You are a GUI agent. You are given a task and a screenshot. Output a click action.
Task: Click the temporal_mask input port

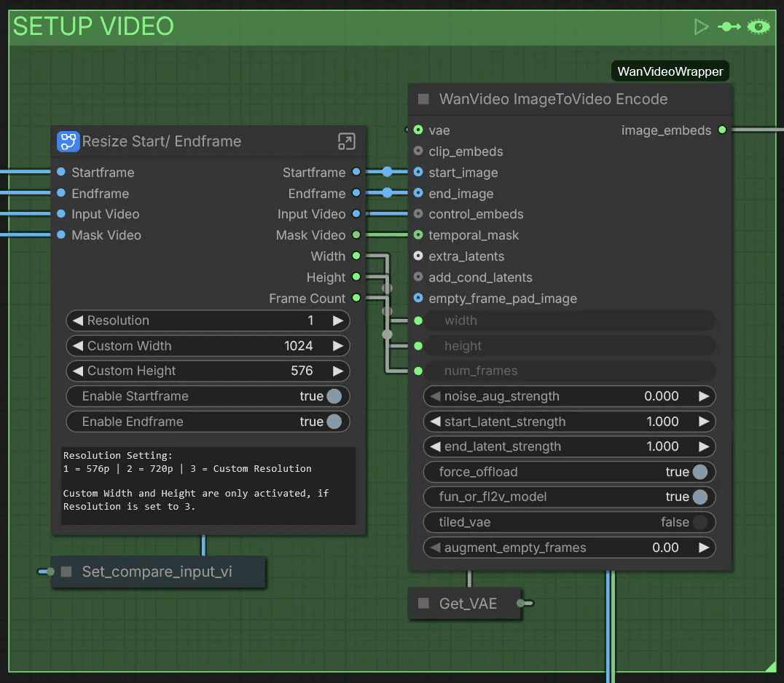point(418,235)
